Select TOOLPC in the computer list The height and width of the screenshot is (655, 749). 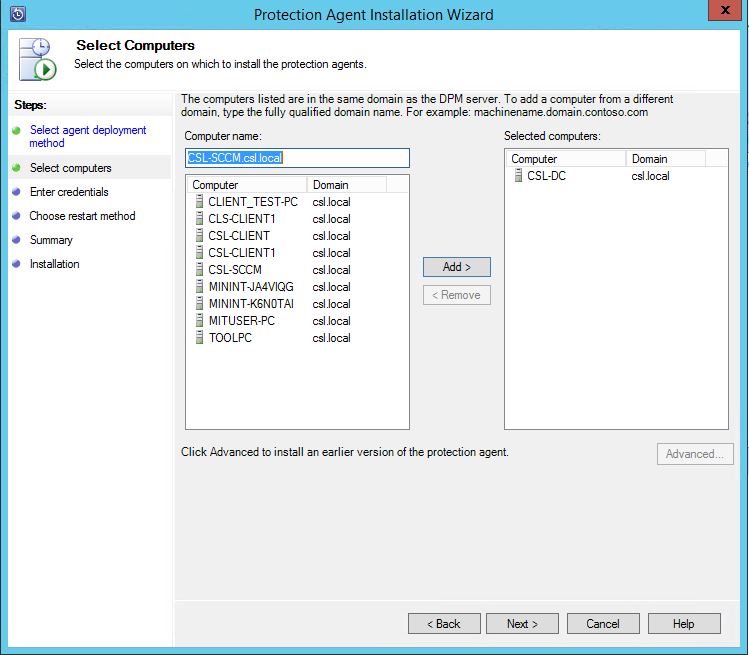(x=230, y=338)
